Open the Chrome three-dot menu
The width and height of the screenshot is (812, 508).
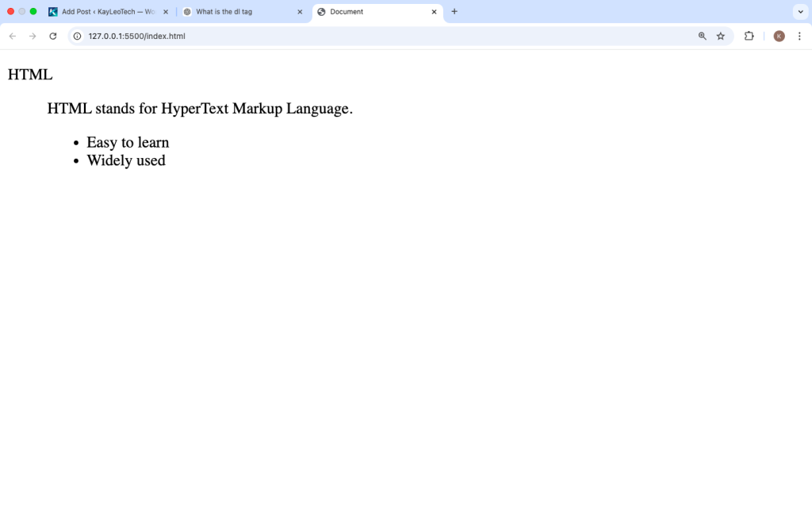point(799,36)
